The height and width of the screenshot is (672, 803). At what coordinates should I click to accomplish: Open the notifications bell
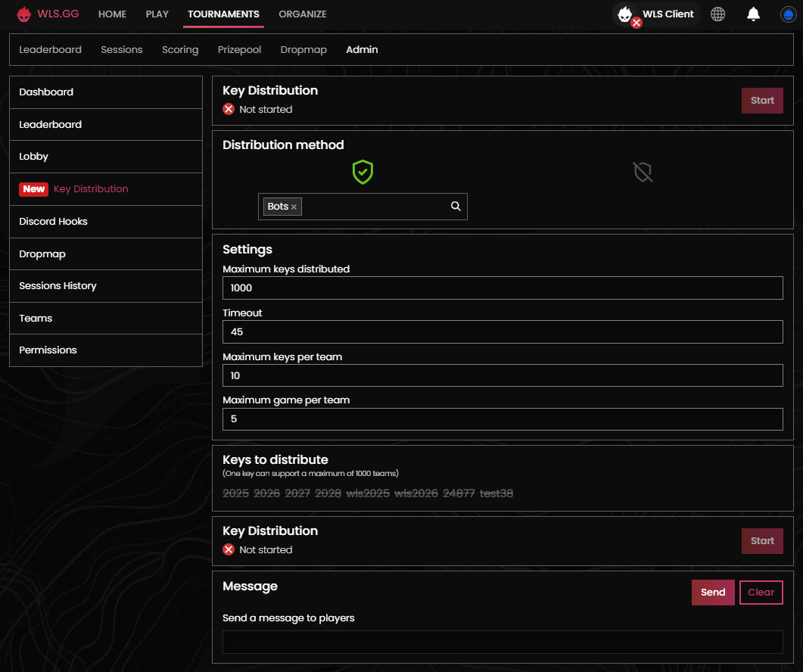point(753,14)
